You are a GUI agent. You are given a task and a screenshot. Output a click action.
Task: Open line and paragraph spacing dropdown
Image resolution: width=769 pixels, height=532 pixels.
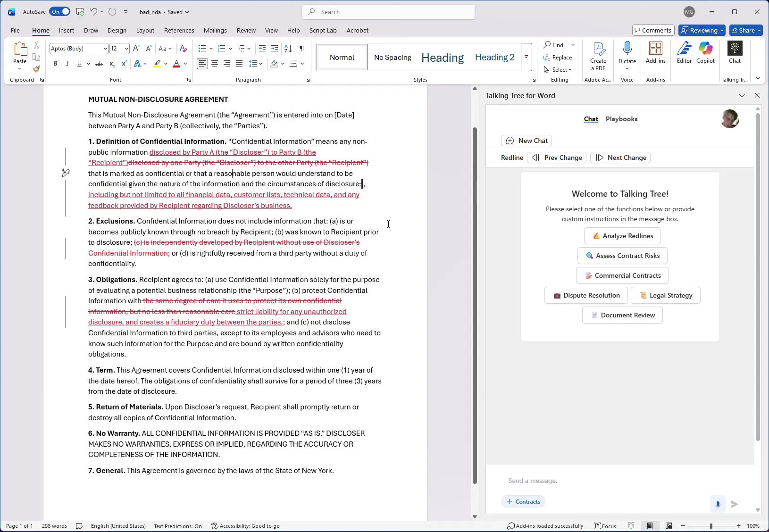[x=255, y=64]
